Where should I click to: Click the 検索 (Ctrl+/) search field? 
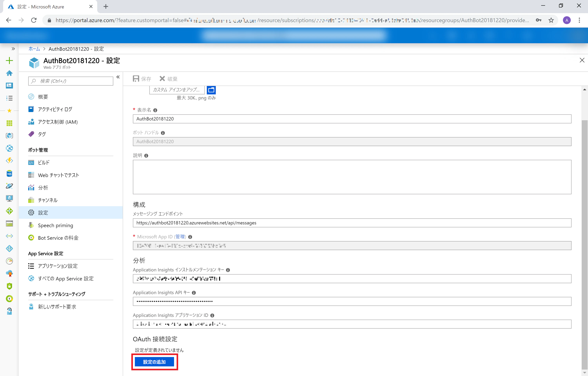click(71, 81)
